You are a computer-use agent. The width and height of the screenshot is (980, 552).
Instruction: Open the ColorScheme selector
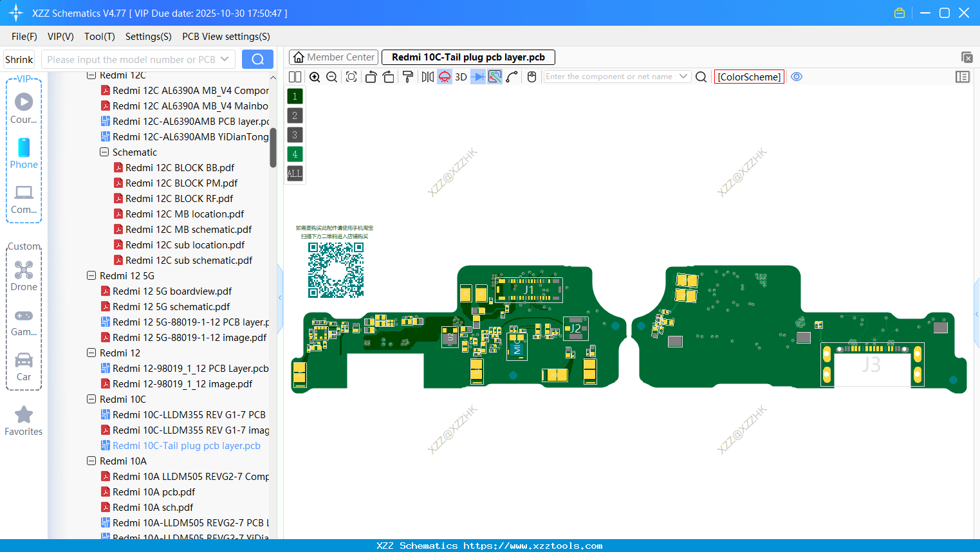click(748, 77)
